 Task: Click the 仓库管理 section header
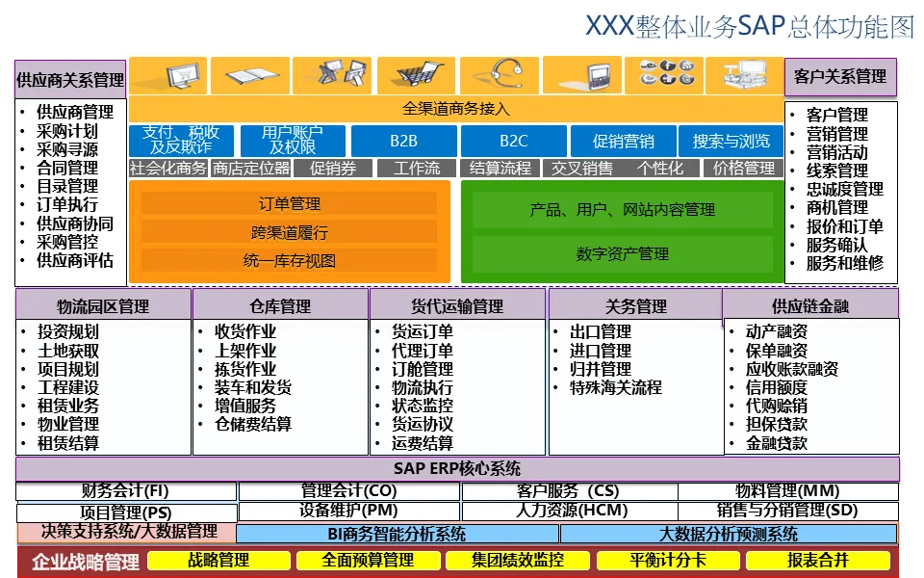(280, 305)
